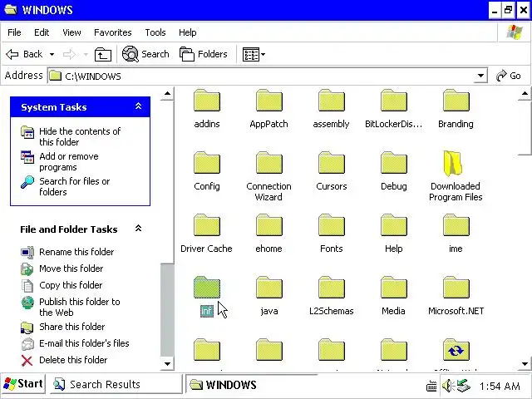Image resolution: width=532 pixels, height=399 pixels.
Task: Click the file list scroll down arrow
Action: (x=525, y=364)
